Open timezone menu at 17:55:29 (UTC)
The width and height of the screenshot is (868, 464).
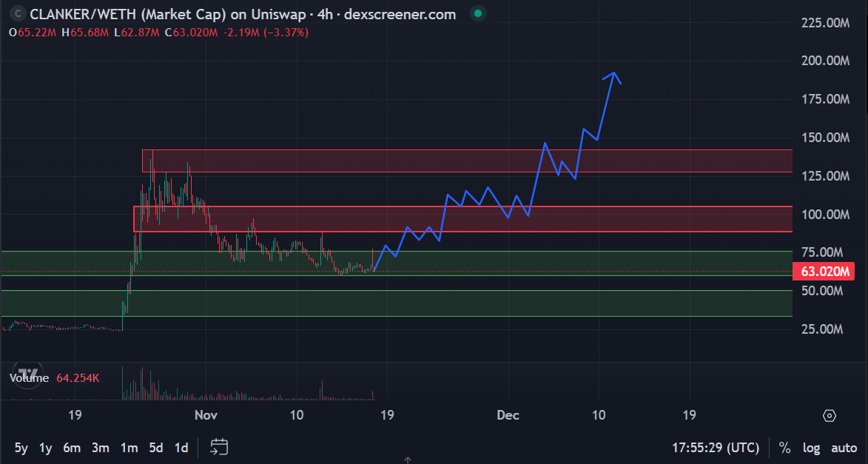[x=716, y=448]
